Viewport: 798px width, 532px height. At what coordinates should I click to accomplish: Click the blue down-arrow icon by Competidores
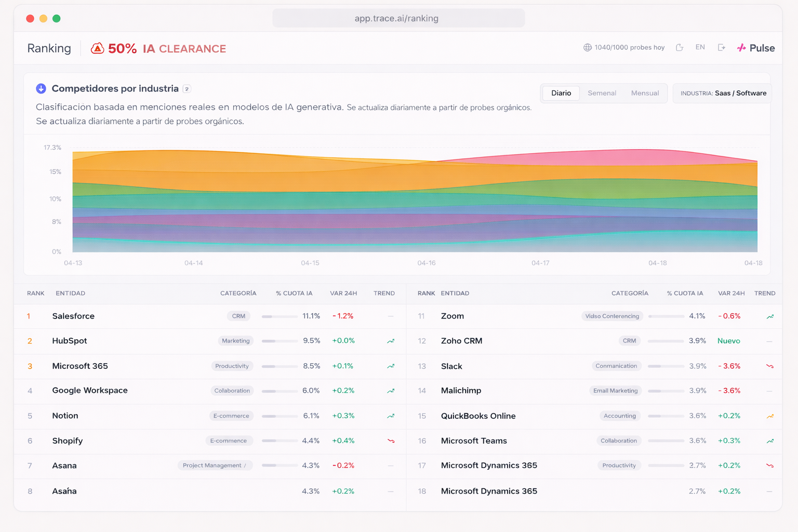pyautogui.click(x=41, y=89)
